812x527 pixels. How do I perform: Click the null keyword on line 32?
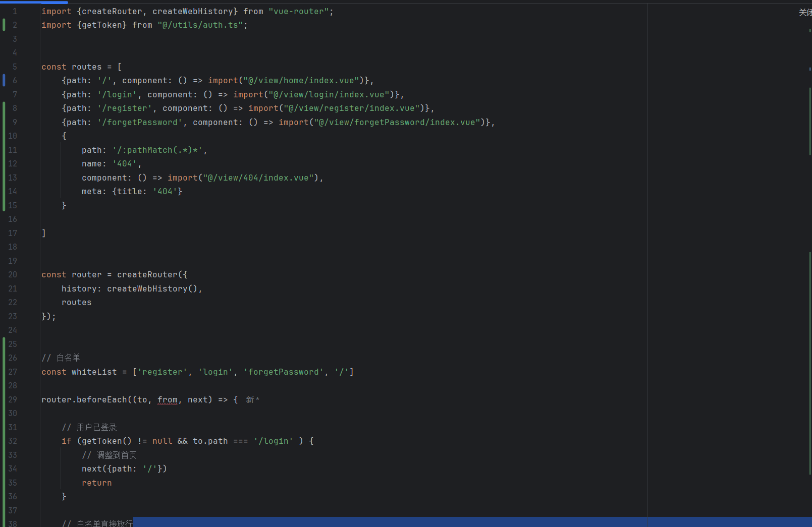click(x=163, y=441)
